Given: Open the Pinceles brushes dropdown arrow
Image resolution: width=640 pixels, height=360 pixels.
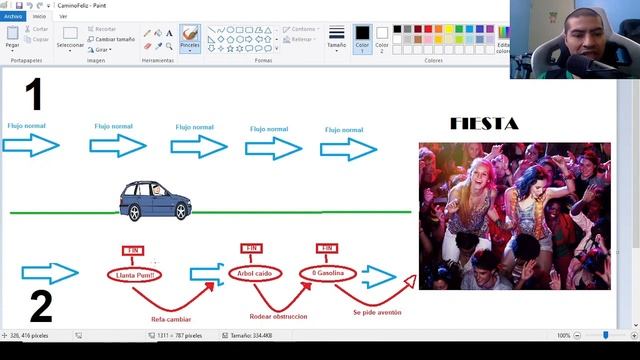Looking at the screenshot, I should point(190,51).
